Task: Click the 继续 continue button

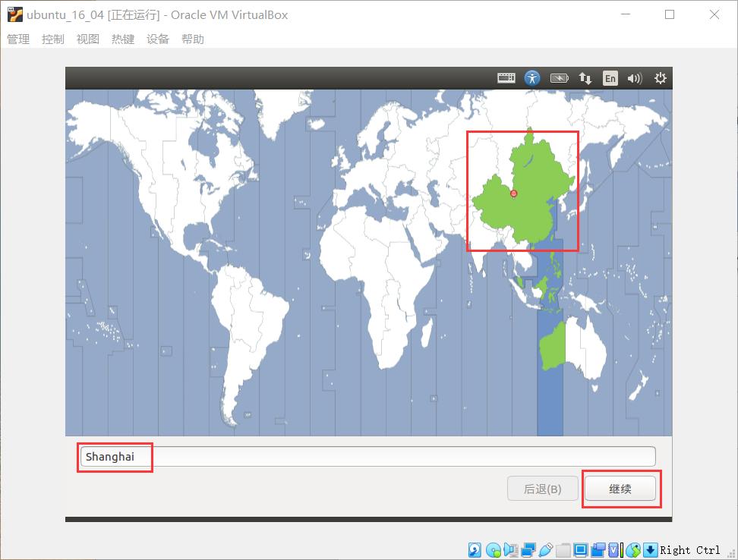Action: pos(620,489)
